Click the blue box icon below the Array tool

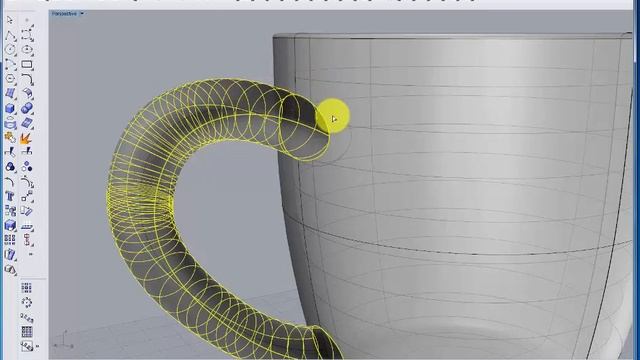[x=10, y=254]
